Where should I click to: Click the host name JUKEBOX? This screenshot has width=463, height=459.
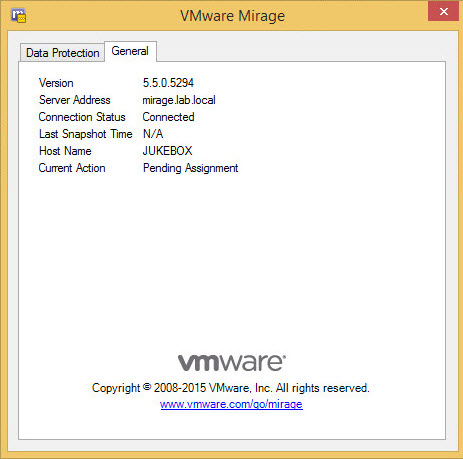(x=167, y=151)
